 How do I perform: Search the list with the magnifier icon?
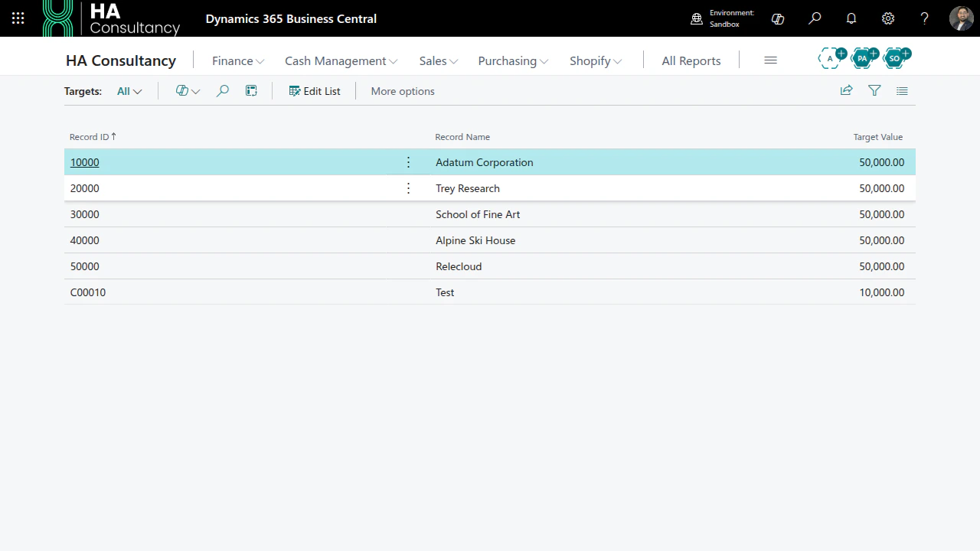click(x=223, y=91)
